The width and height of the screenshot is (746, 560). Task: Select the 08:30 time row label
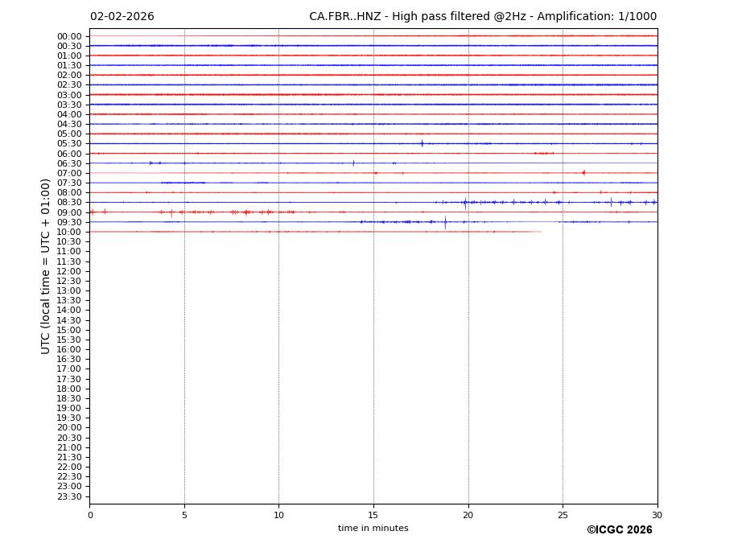[69, 203]
